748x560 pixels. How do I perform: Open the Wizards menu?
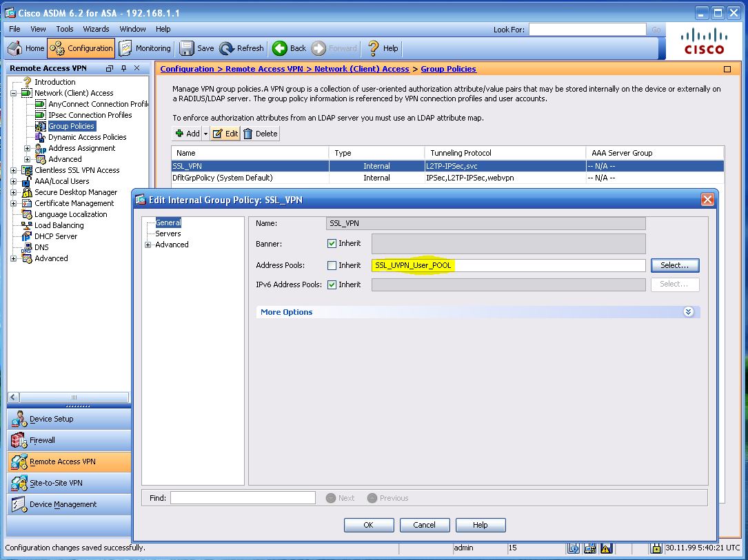coord(96,29)
